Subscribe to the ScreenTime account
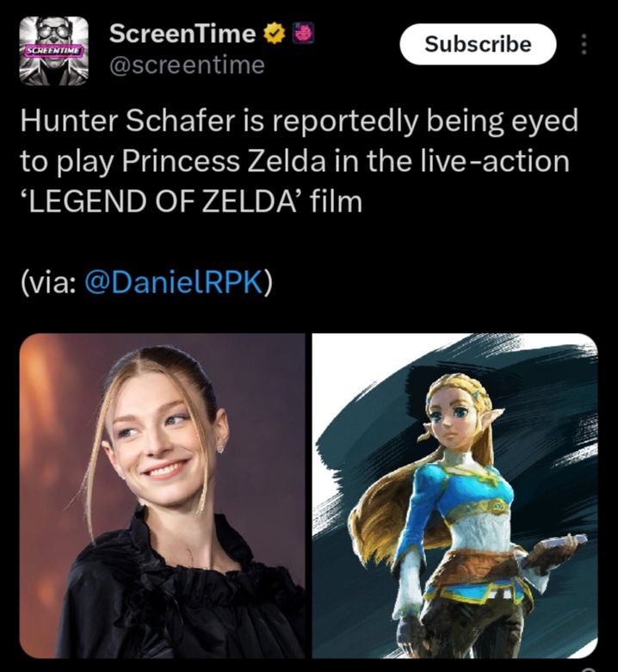Screen dimensions: 618x672 (x=478, y=44)
